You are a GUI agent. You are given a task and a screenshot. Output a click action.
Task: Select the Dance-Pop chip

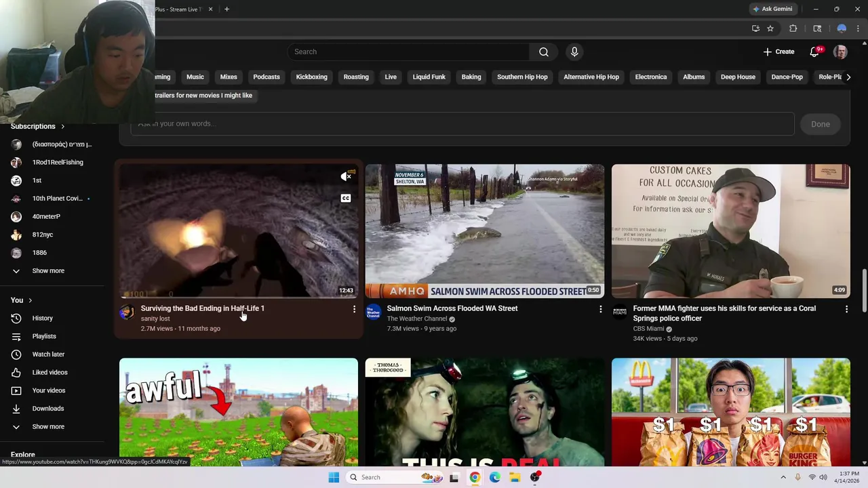tap(787, 77)
